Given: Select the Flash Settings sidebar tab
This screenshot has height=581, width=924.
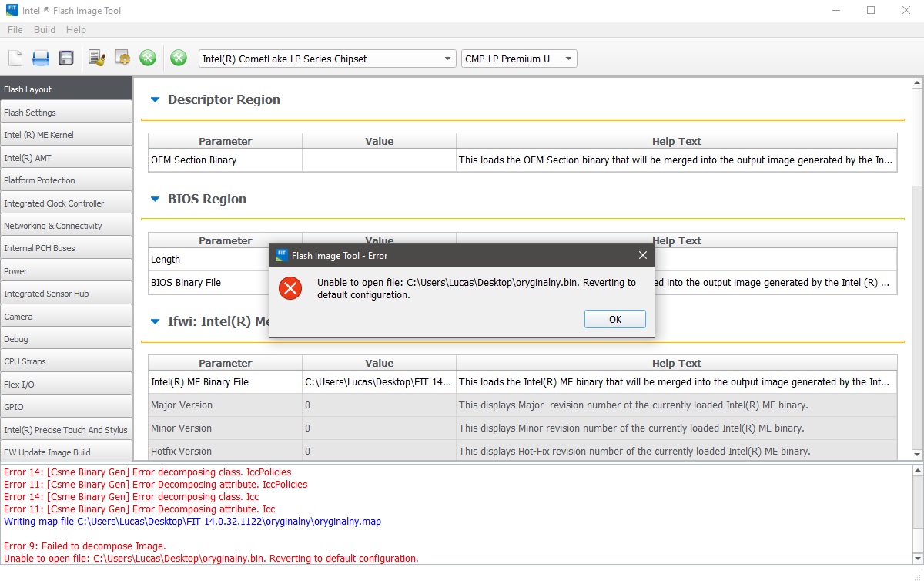Looking at the screenshot, I should [x=66, y=113].
